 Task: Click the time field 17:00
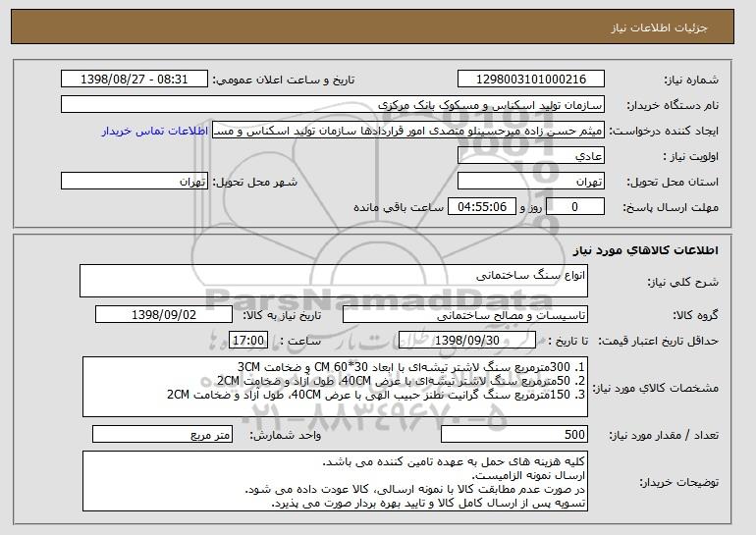pyautogui.click(x=248, y=341)
